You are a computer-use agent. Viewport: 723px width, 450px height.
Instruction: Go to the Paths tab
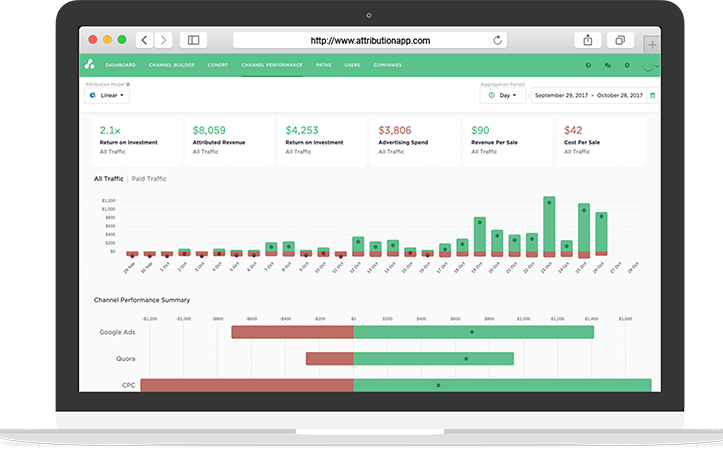tap(324, 65)
